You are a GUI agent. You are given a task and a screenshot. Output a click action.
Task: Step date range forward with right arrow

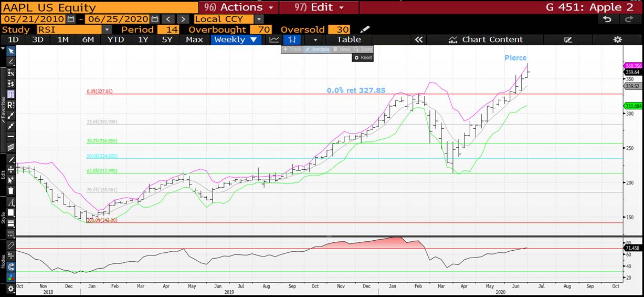click(x=183, y=19)
